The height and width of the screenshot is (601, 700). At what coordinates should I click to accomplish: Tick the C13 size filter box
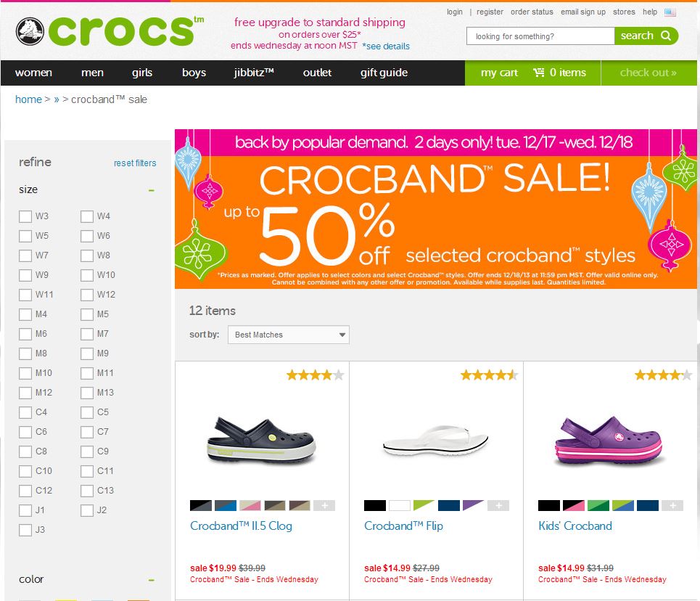[x=87, y=491]
